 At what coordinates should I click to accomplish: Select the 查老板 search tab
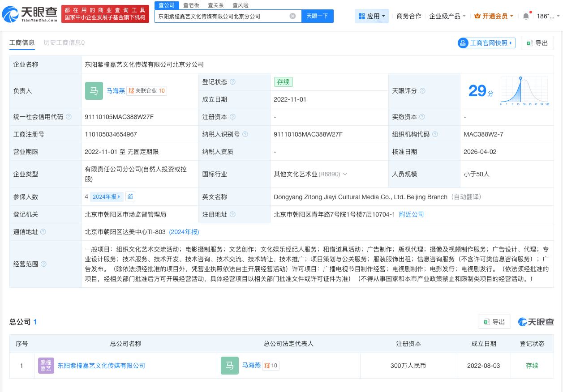coord(192,5)
